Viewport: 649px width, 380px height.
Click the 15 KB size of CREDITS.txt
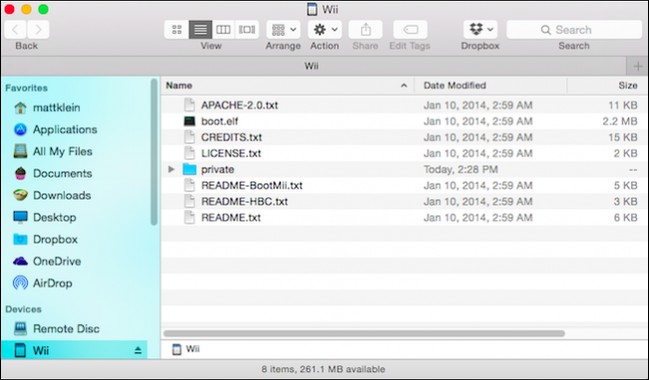pyautogui.click(x=623, y=137)
